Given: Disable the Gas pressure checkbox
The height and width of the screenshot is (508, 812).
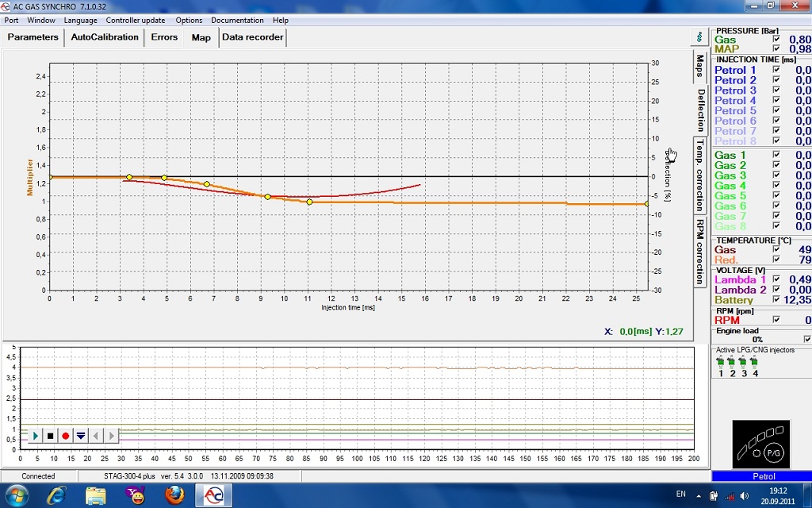Looking at the screenshot, I should point(776,39).
